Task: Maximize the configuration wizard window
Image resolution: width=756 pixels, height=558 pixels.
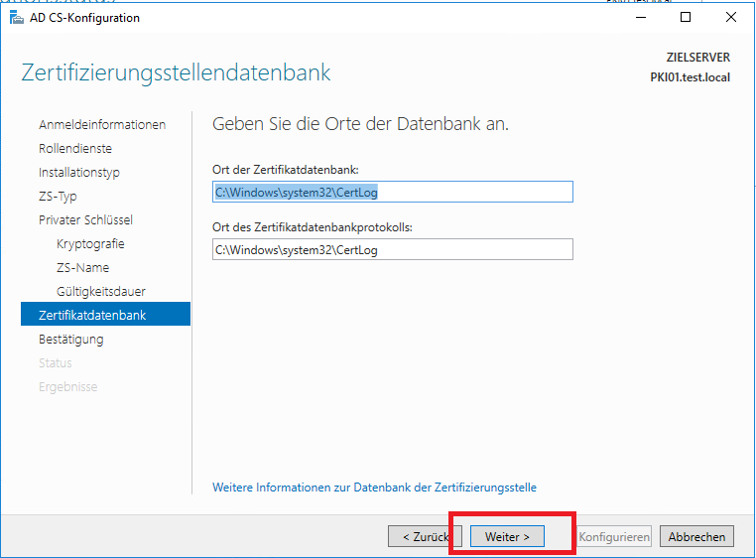Action: 686,18
